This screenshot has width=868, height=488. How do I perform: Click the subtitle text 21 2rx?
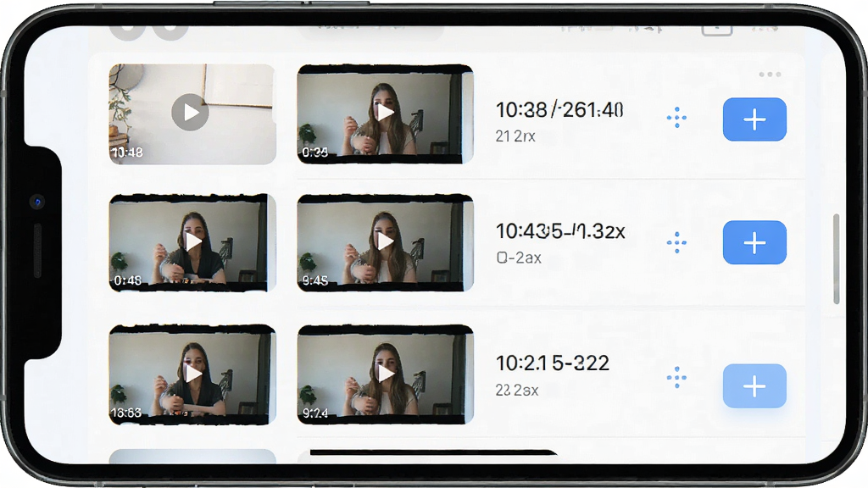pyautogui.click(x=515, y=136)
